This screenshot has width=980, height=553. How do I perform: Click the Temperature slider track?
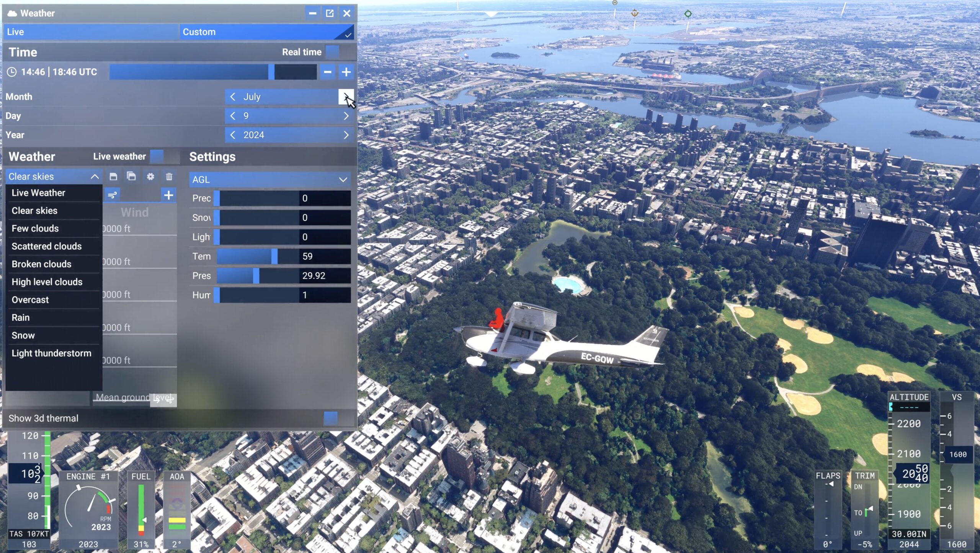pos(257,257)
